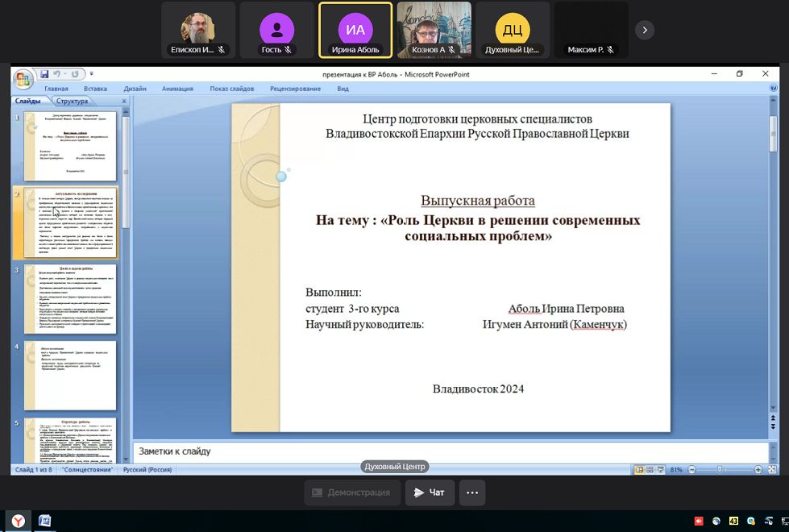
Task: Open the Вставка ribbon tab
Action: [95, 89]
